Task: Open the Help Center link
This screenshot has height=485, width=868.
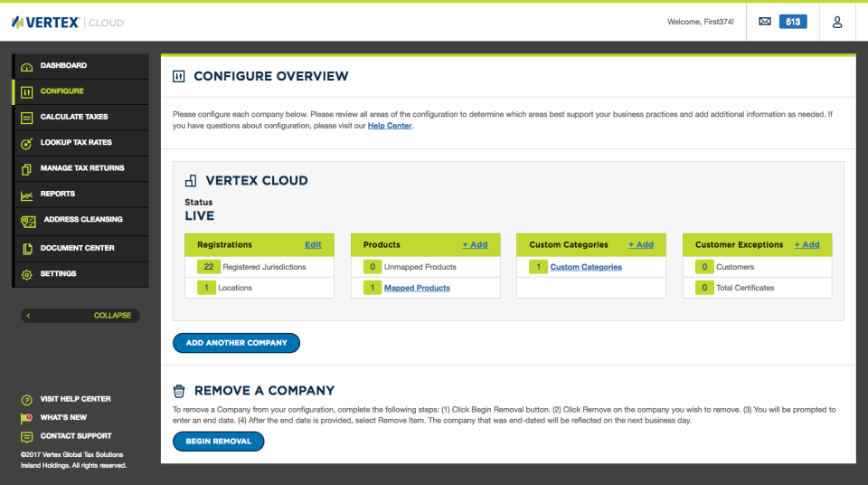Action: tap(389, 126)
